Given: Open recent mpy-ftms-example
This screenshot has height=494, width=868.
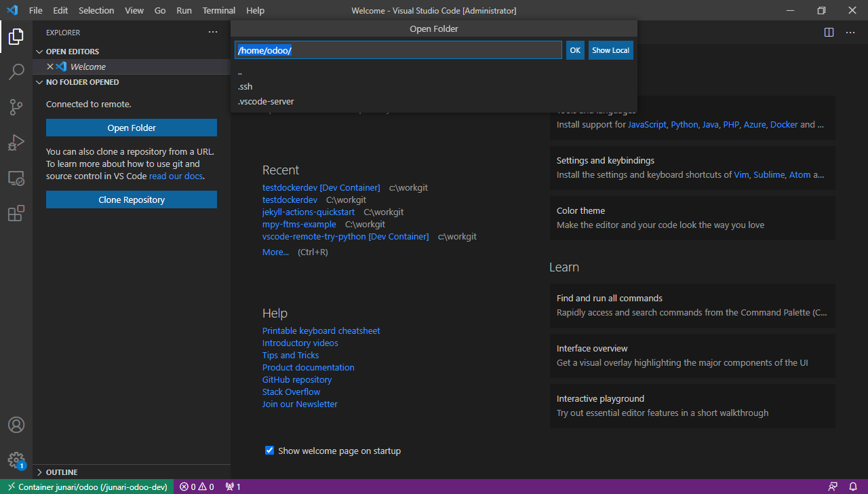Looking at the screenshot, I should (299, 224).
